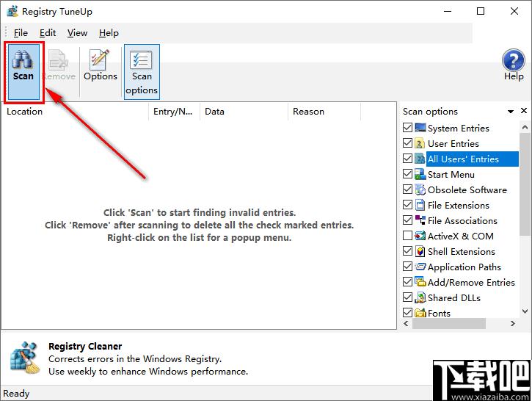
Task: Uncheck All Users' Entries checkbox
Action: point(407,159)
